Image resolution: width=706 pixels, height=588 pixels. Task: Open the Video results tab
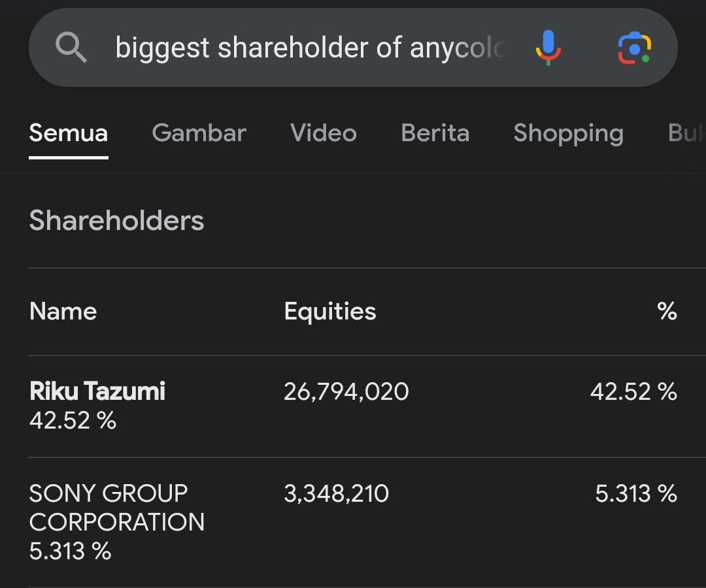324,133
